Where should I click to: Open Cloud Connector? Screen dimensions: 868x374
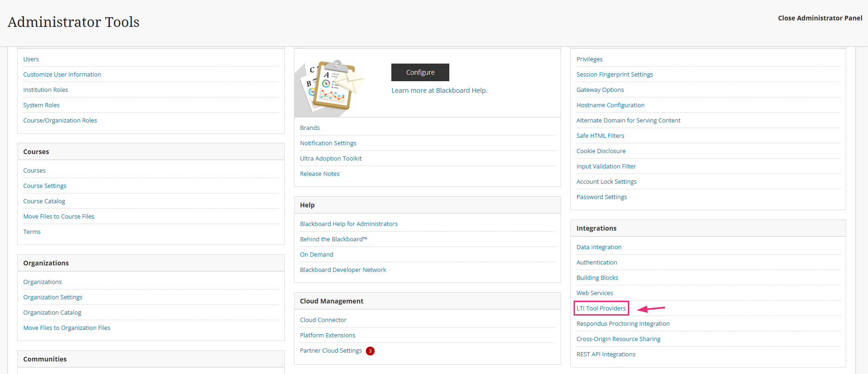(323, 320)
